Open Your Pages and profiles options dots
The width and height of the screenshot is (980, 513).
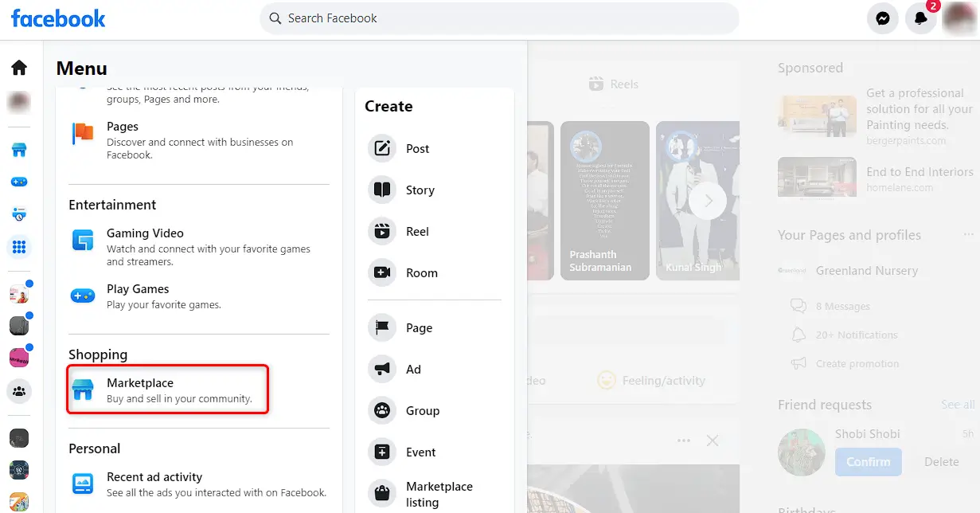pos(968,235)
